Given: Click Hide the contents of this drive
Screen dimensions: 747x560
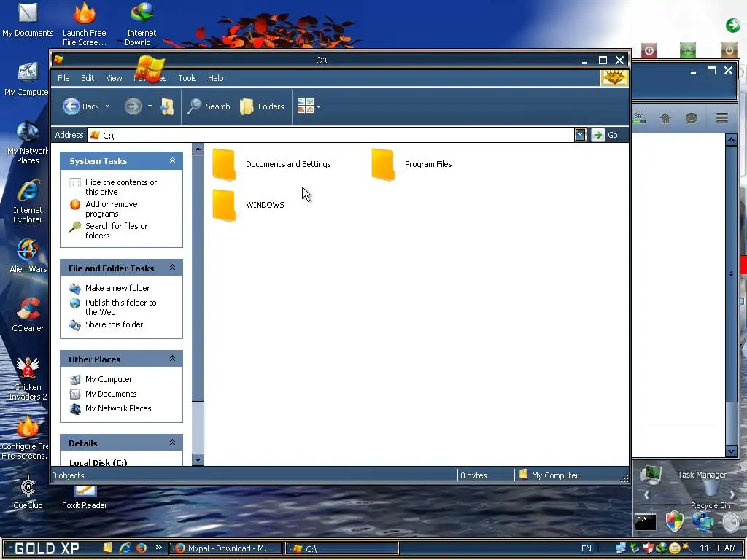Looking at the screenshot, I should [114, 187].
